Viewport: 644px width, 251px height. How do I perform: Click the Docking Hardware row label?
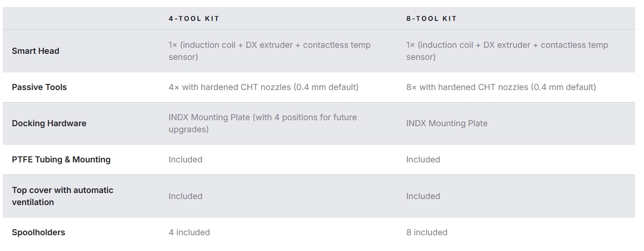(x=49, y=123)
